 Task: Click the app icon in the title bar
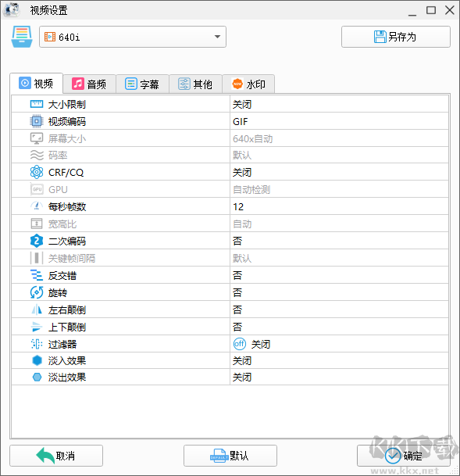(12, 9)
